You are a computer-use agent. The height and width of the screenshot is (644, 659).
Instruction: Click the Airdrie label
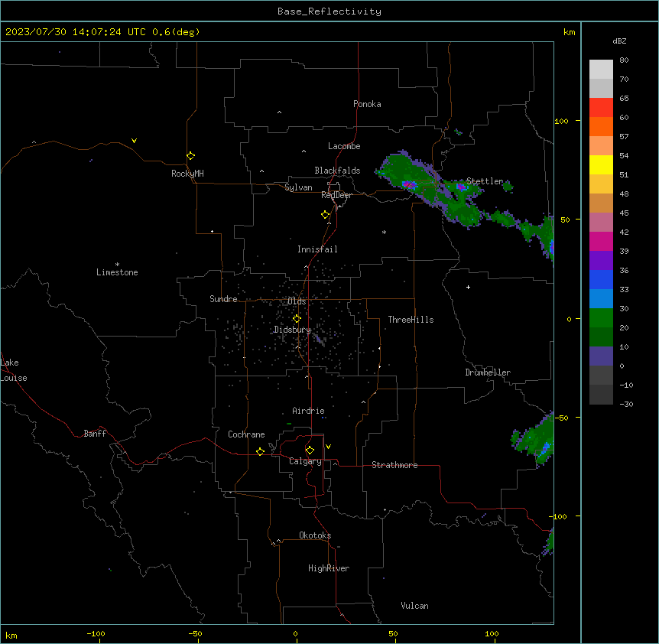(308, 411)
